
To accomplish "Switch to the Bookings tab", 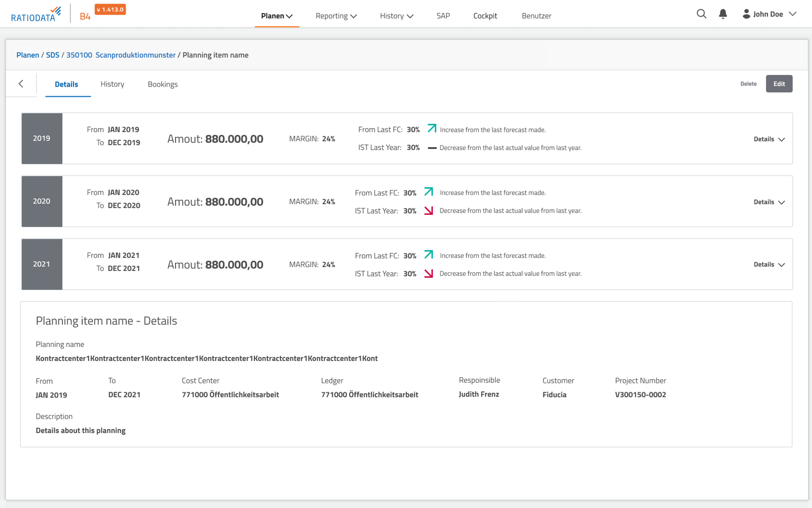I will pyautogui.click(x=162, y=84).
